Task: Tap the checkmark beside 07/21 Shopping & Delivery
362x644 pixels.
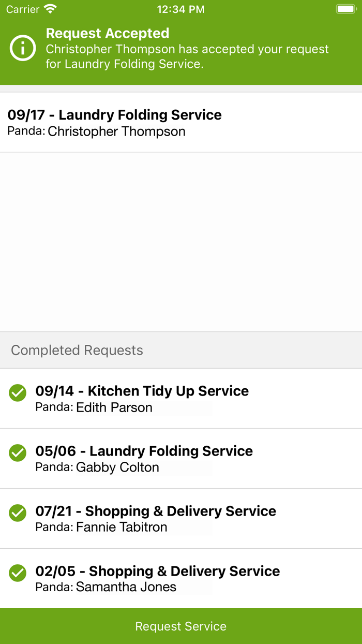Action: [x=18, y=513]
